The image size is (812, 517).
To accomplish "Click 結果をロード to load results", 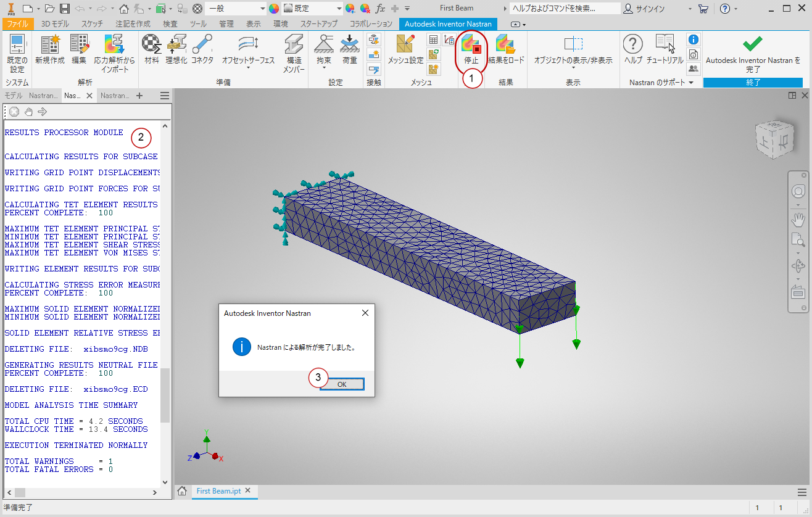I will (x=506, y=44).
